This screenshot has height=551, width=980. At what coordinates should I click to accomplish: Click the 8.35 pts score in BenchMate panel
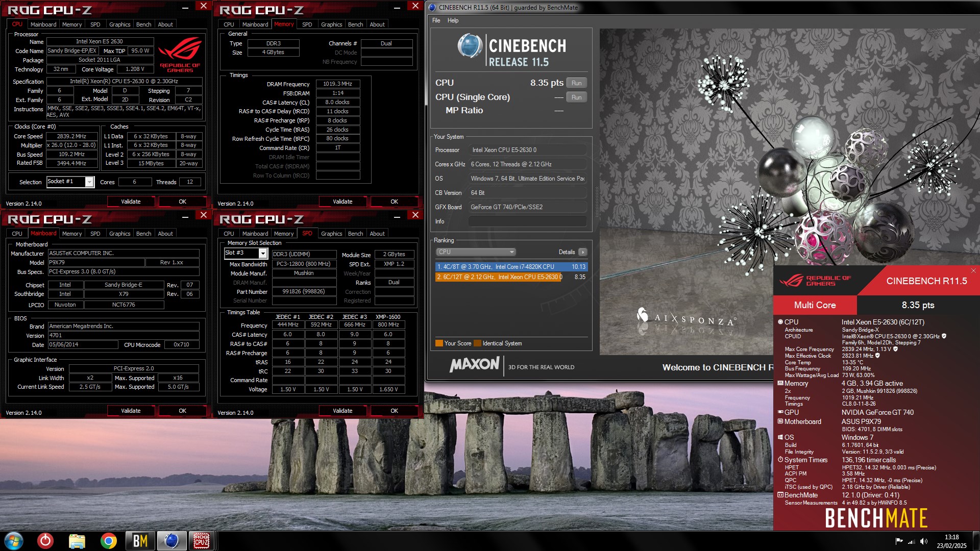click(918, 305)
